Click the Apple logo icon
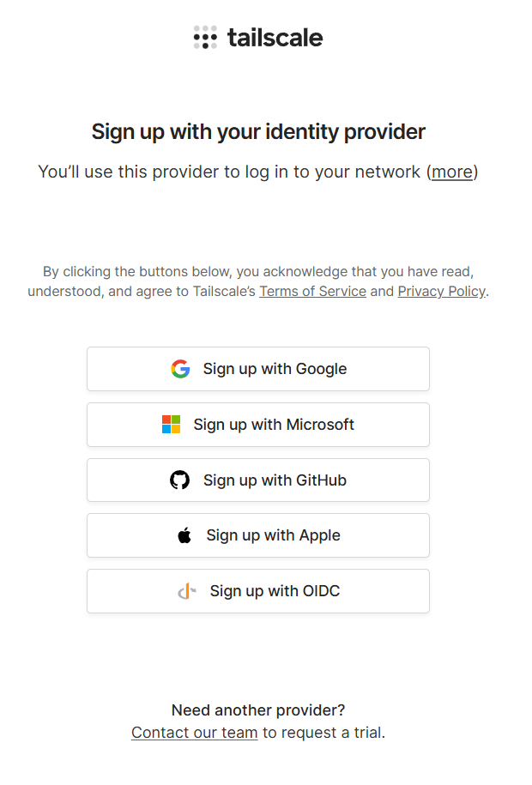Screen dimensions: 532x785 click(184, 535)
